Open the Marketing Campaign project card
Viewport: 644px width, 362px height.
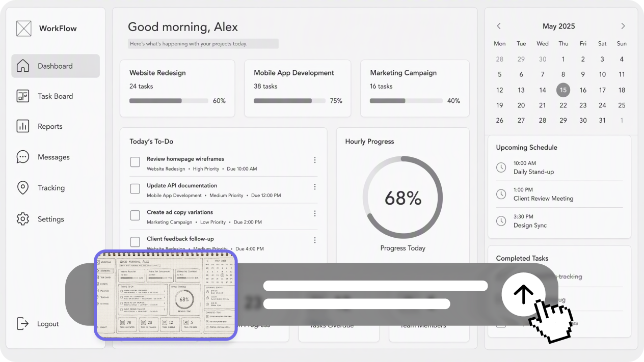pyautogui.click(x=415, y=89)
